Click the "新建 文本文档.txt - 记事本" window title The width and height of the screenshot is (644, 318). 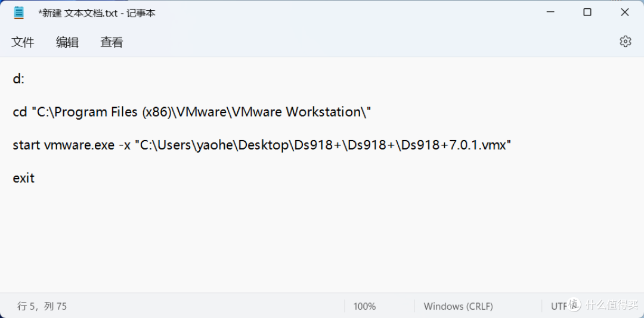[97, 13]
